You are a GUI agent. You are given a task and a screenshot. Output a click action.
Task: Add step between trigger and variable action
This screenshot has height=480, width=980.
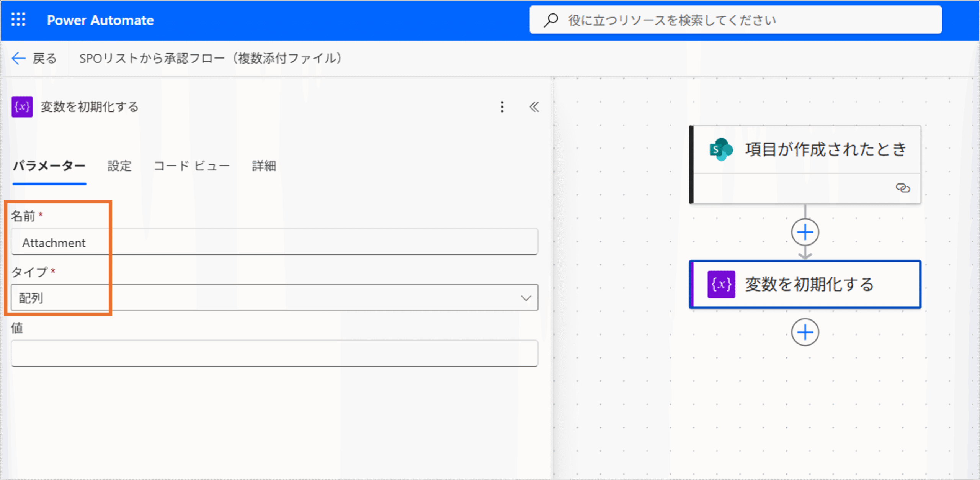click(x=805, y=232)
